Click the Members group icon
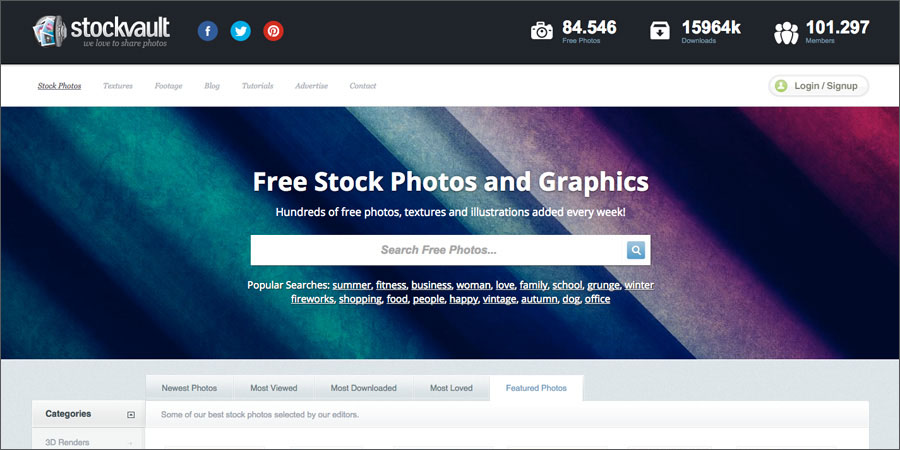The width and height of the screenshot is (900, 450). point(786,33)
